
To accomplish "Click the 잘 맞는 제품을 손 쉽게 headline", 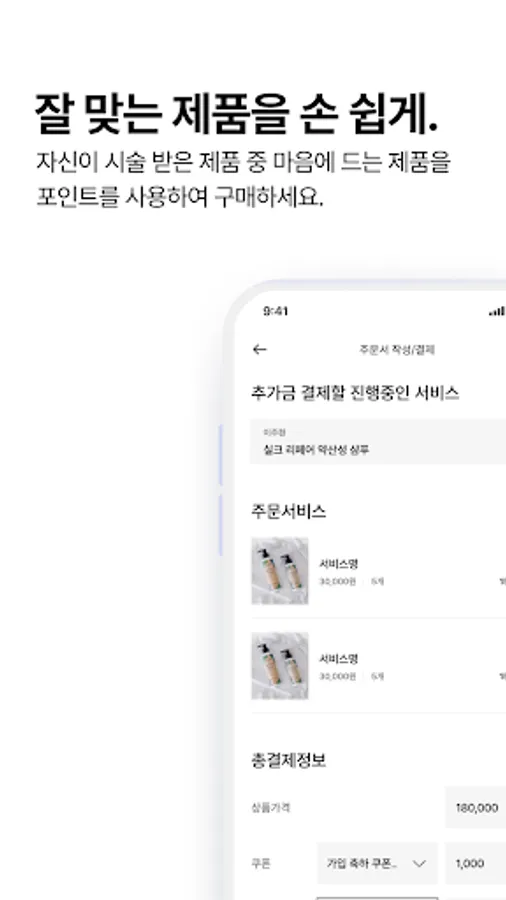I will pyautogui.click(x=236, y=112).
